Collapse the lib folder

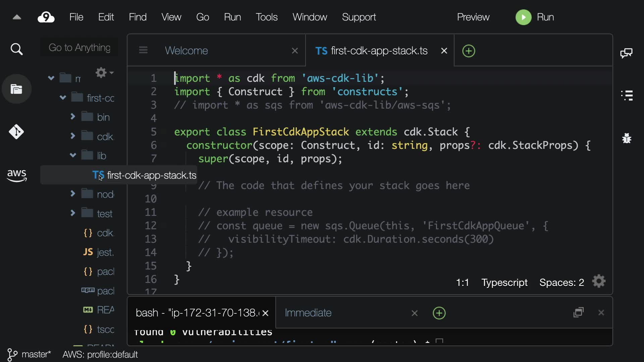coord(72,155)
